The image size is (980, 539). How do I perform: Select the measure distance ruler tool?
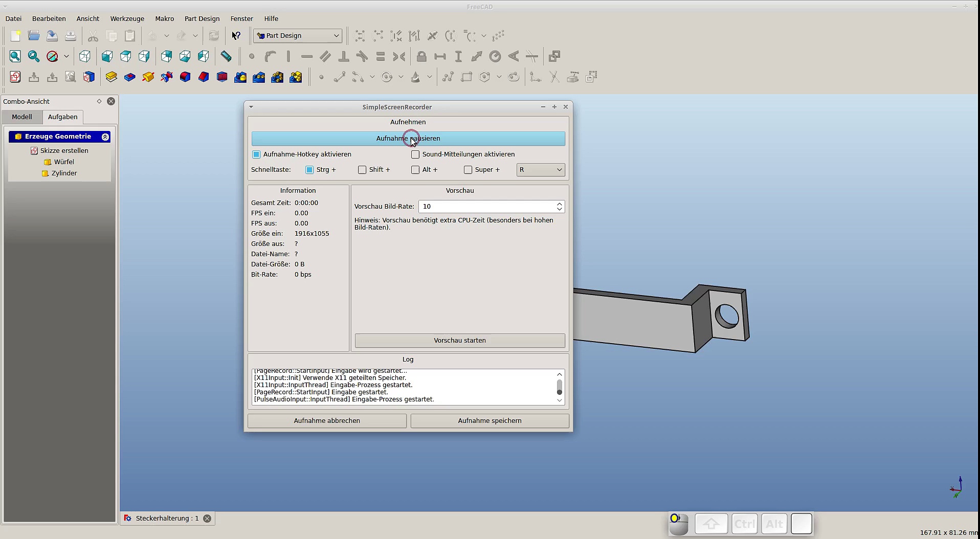pos(226,56)
